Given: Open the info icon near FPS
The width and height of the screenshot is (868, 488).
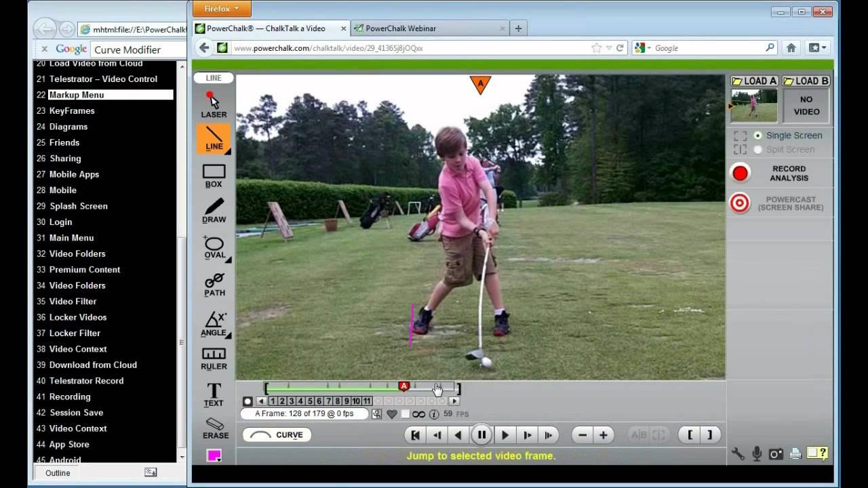Looking at the screenshot, I should [434, 414].
